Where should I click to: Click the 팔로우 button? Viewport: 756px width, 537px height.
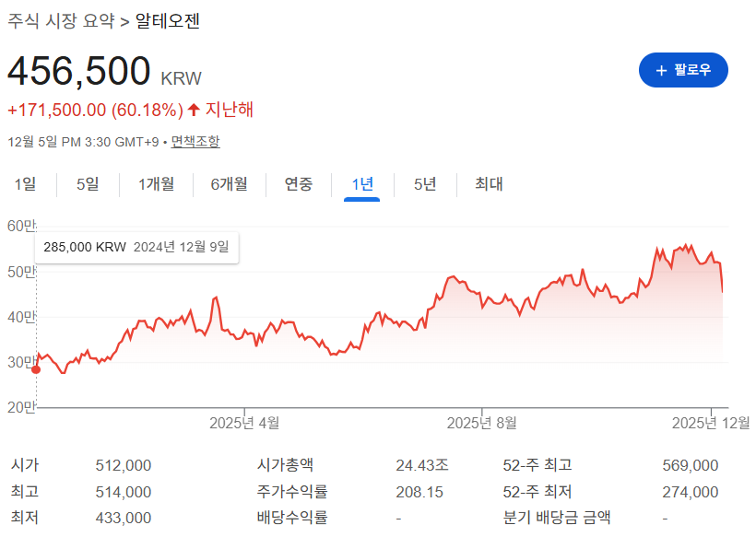(x=683, y=70)
